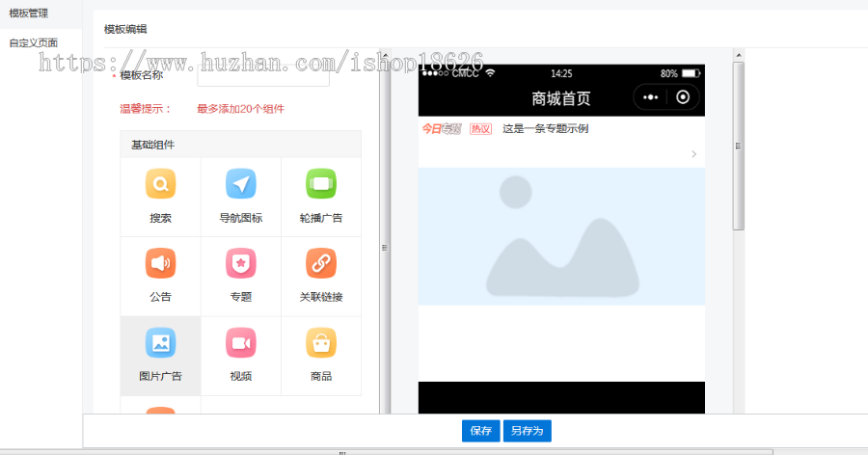Click the 热议 tag in the preview
Viewport: 868px width, 455px height.
[x=480, y=129]
